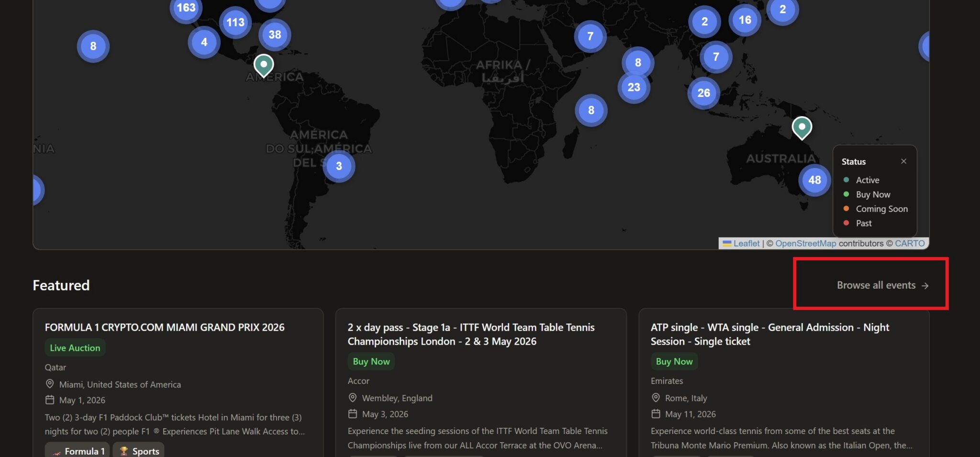Click Buy Now badge on table tennis event
The width and height of the screenshot is (980, 457).
click(371, 361)
